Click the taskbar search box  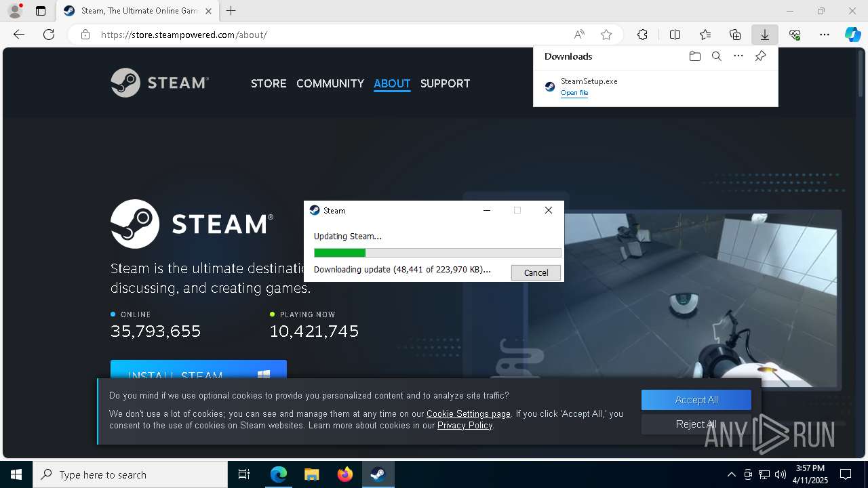(x=130, y=474)
